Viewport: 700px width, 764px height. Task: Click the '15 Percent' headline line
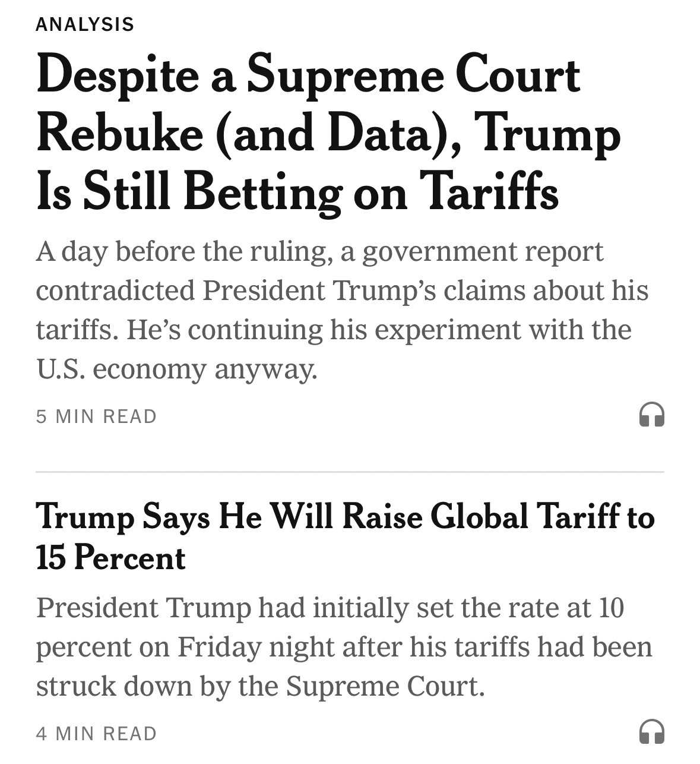[110, 558]
